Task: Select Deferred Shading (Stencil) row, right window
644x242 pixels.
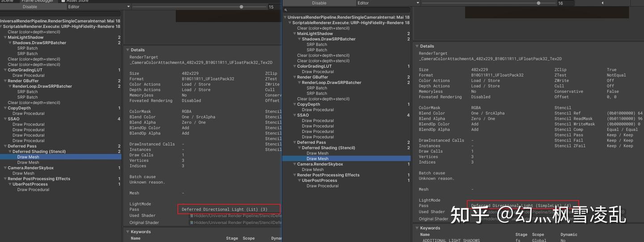Action: coord(347,148)
